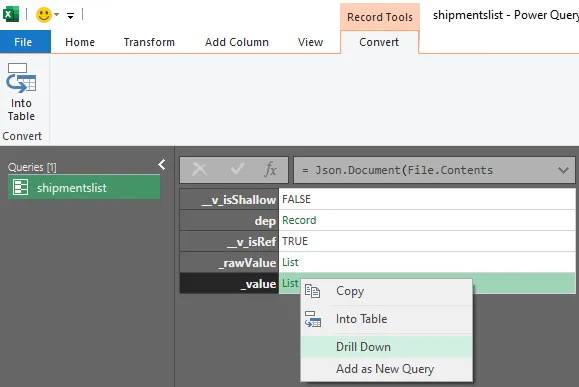Select the dep field name
This screenshot has height=387, width=579.
(x=229, y=220)
